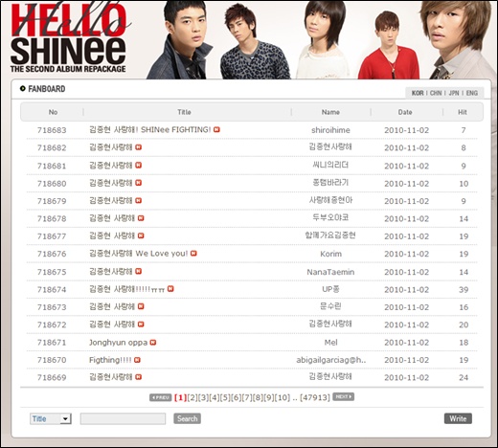Click the new-post icon on row 718673

141,306
